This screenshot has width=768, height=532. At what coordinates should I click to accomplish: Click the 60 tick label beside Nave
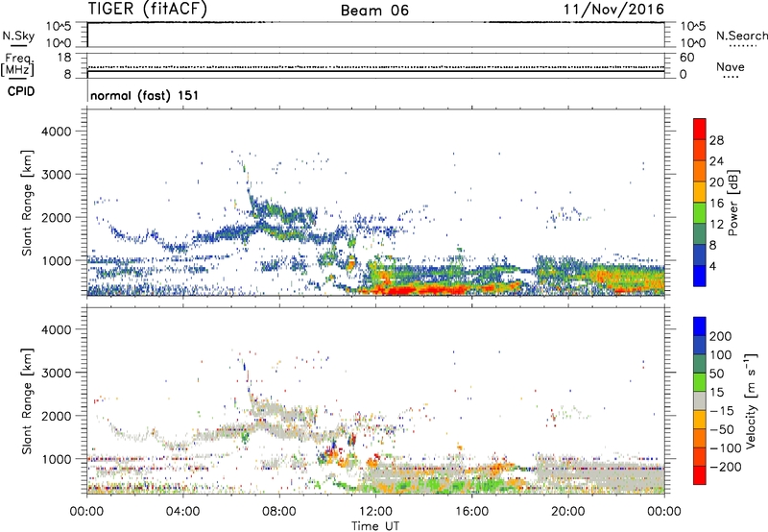click(x=686, y=58)
